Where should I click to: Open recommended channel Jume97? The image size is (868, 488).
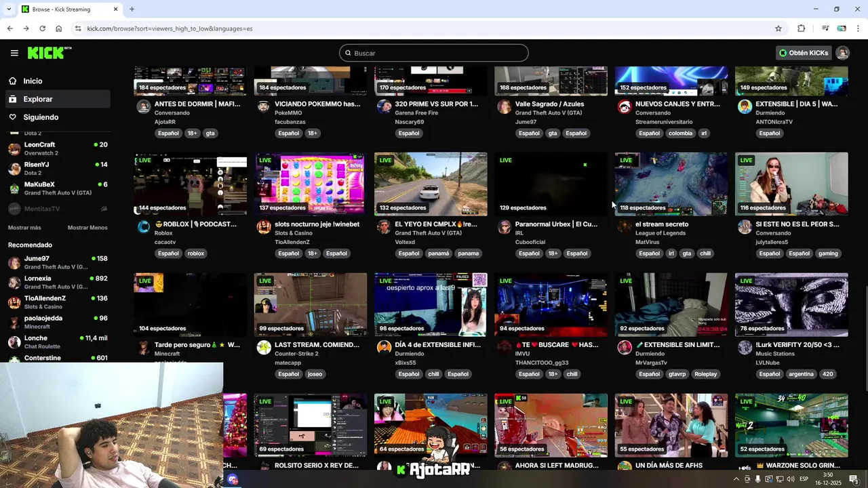point(58,262)
